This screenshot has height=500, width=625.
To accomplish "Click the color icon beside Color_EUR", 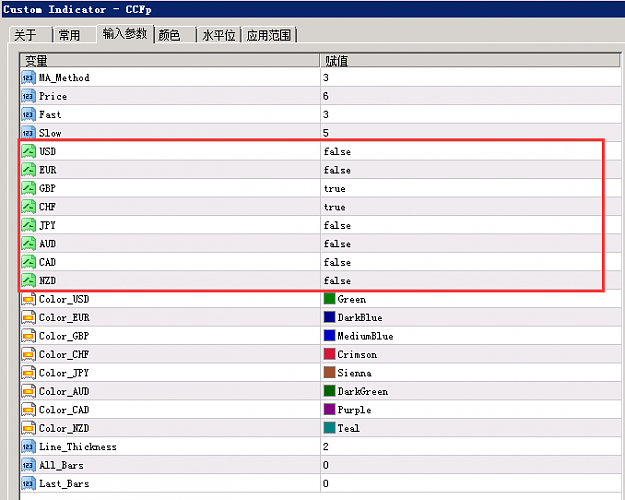I will (x=28, y=317).
